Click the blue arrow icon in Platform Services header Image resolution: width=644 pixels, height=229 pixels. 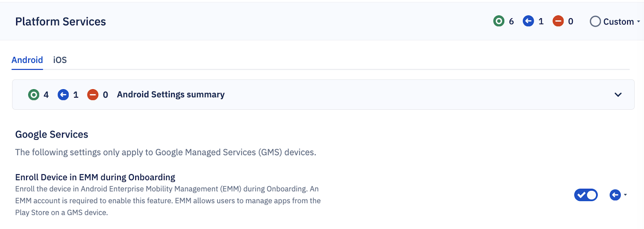click(x=528, y=21)
